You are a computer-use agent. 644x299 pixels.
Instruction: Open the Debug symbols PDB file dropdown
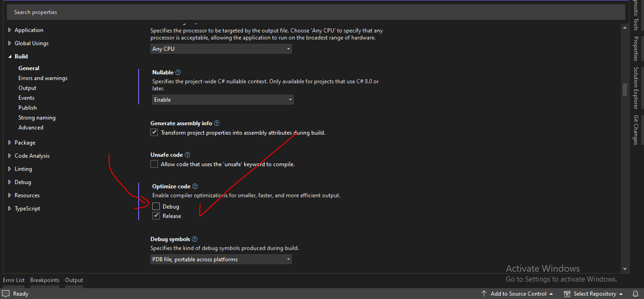click(221, 259)
